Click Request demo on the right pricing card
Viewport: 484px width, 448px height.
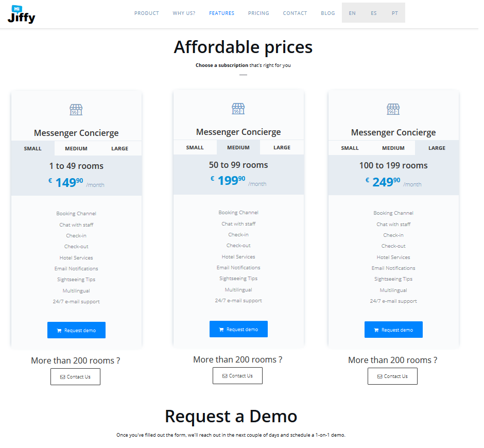(393, 330)
